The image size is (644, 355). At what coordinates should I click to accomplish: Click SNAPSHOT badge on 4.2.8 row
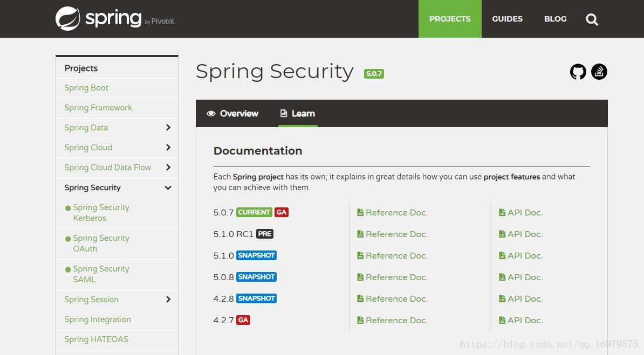(256, 298)
